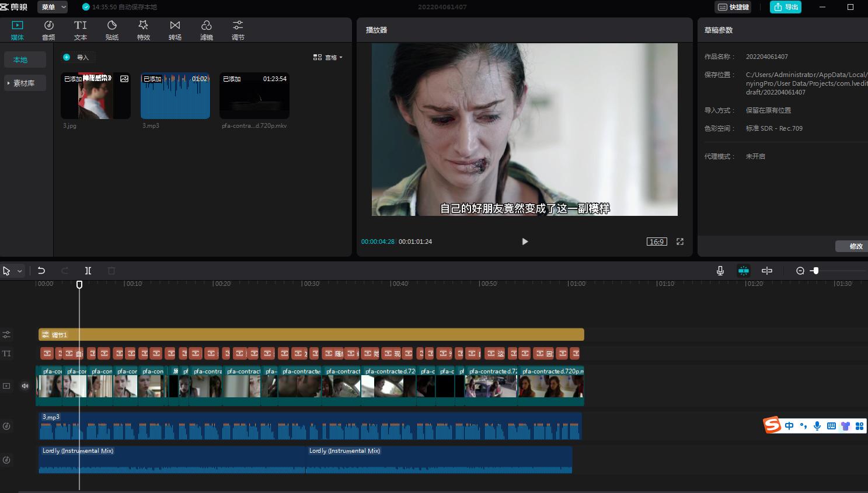Select the last pfa-contracted.720p video clip
The width and height of the screenshot is (868, 493).
(x=552, y=386)
